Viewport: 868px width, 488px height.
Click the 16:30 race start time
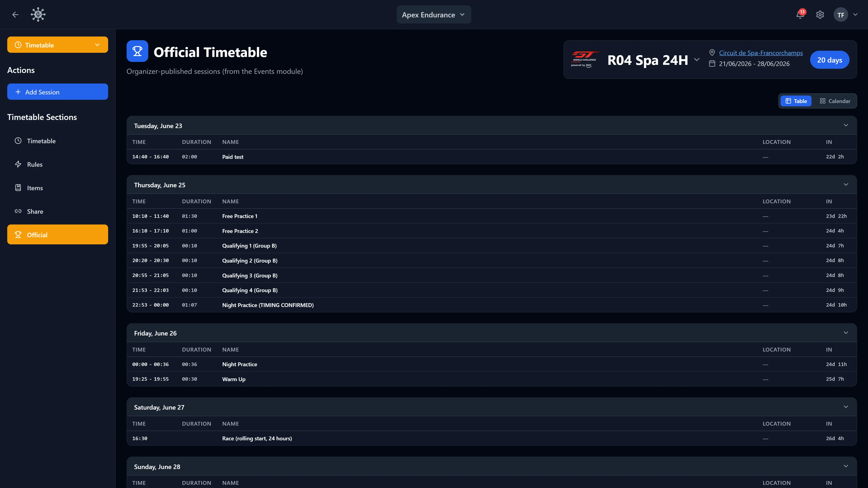tap(139, 438)
